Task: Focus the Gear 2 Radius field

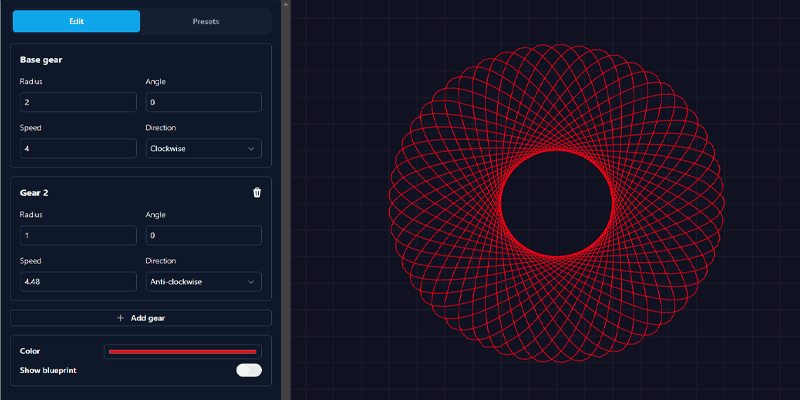Action: 77,235
